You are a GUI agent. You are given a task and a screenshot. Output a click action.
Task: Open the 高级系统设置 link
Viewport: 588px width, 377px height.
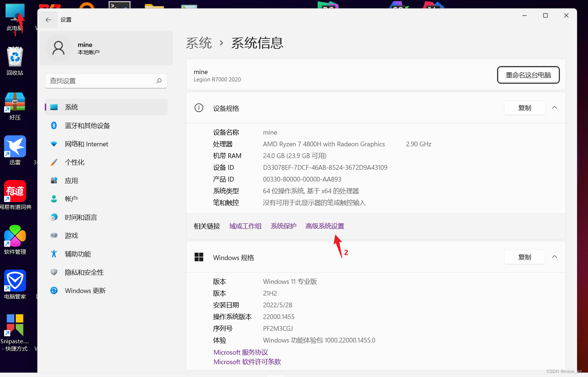pyautogui.click(x=325, y=226)
